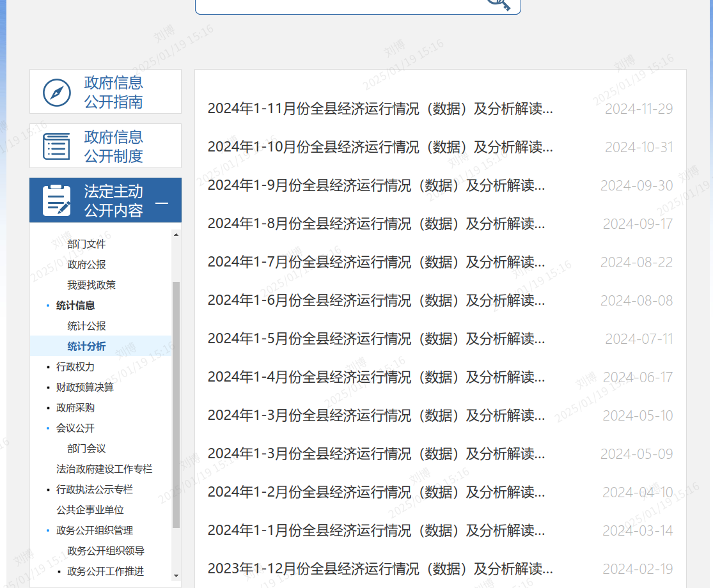Click the sidebar scrollbar thumb
The width and height of the screenshot is (713, 588).
click(x=176, y=405)
